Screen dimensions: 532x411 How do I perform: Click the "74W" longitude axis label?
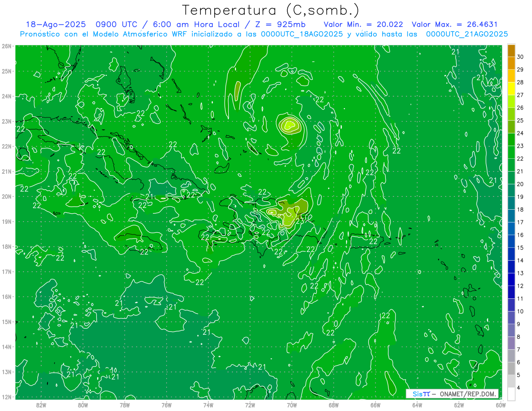pos(208,405)
